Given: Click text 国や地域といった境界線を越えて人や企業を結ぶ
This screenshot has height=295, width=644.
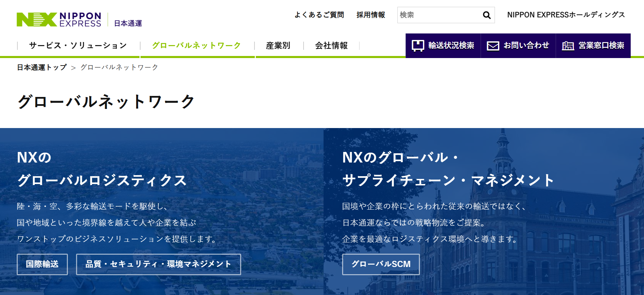Looking at the screenshot, I should [107, 223].
